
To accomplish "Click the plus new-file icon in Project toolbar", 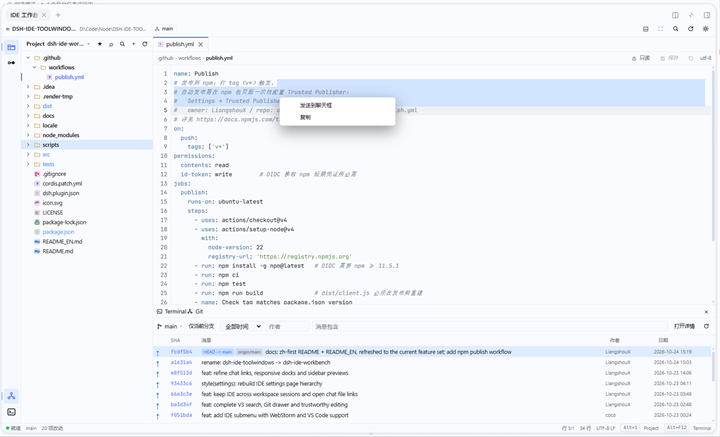I will point(134,44).
